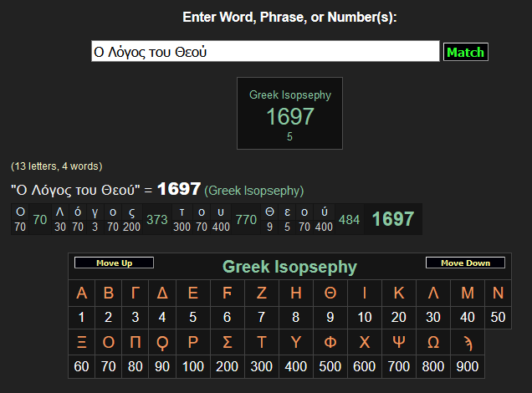Click the Digamma letter valued 6

coord(227,293)
